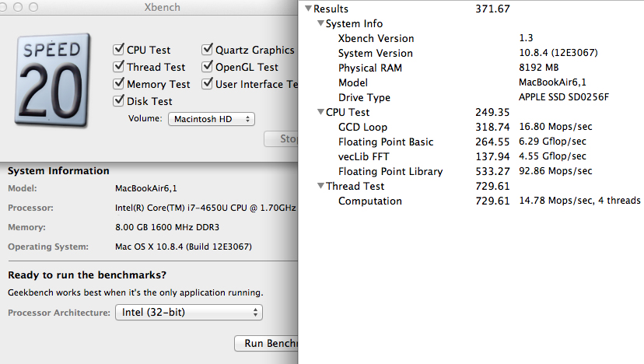Viewport: 644px width, 364px height.
Task: Toggle the CPU Test checkbox
Action: (x=119, y=49)
